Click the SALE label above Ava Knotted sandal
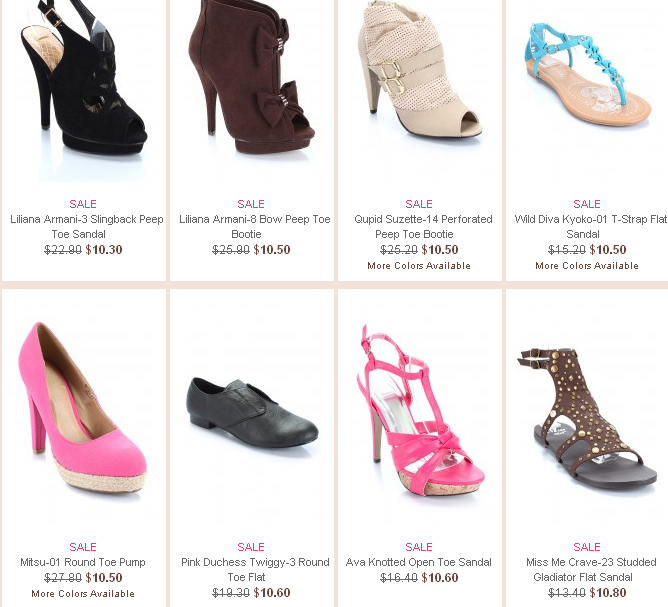The height and width of the screenshot is (607, 668). point(419,547)
